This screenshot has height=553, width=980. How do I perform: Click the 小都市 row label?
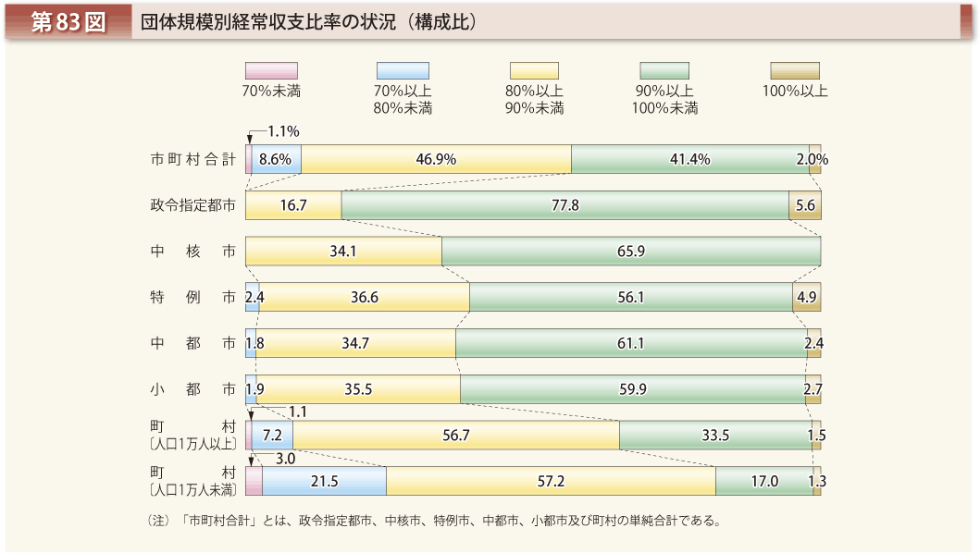192,388
